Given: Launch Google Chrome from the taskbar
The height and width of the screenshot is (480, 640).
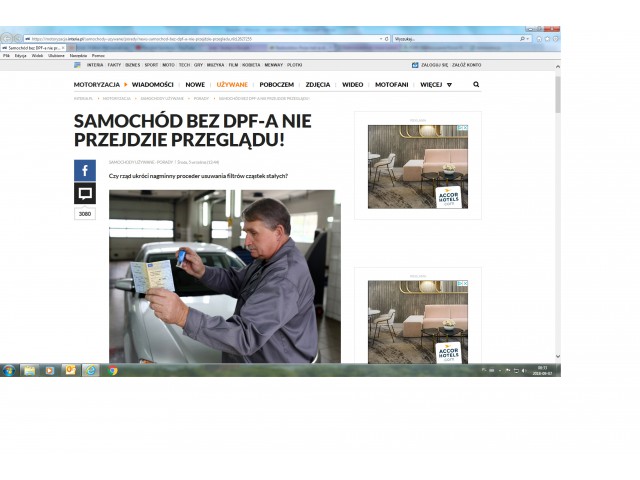Looking at the screenshot, I should coord(113,370).
